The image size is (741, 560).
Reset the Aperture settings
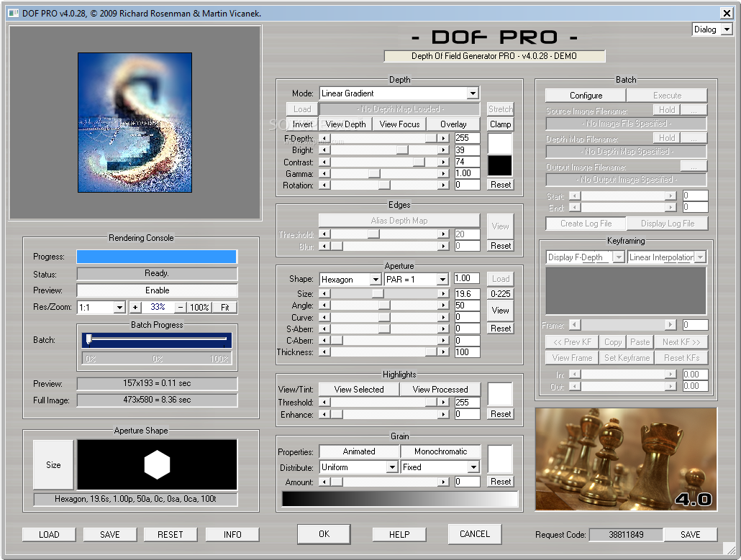[500, 328]
